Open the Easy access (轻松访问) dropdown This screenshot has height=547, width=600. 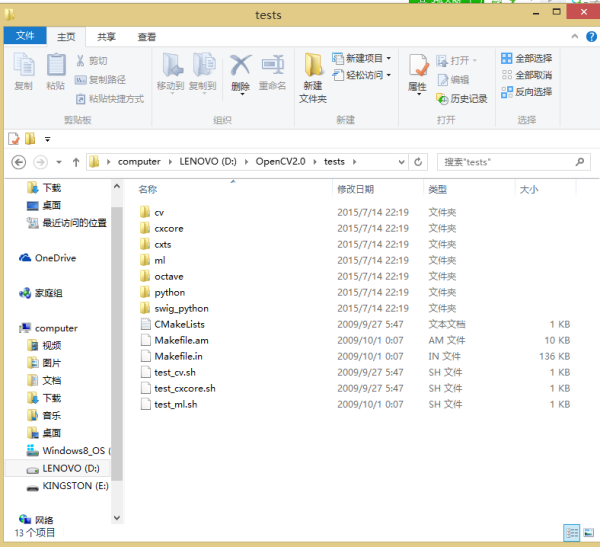click(362, 75)
